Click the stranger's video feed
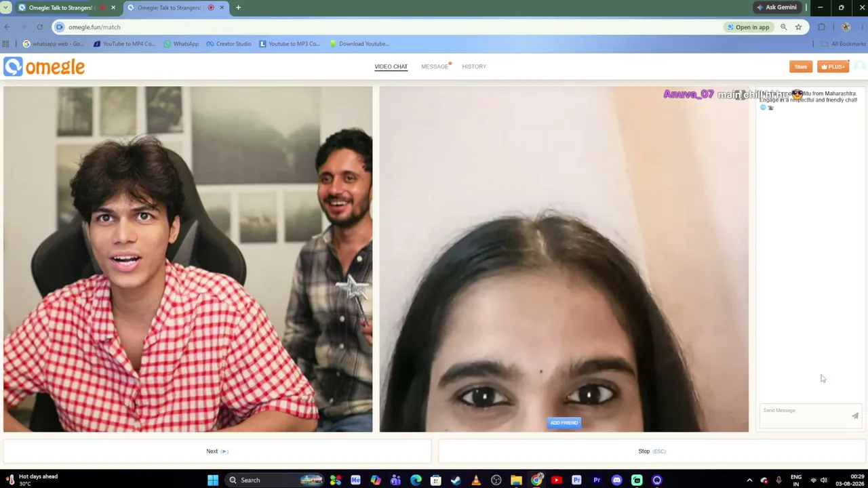 pyautogui.click(x=564, y=259)
